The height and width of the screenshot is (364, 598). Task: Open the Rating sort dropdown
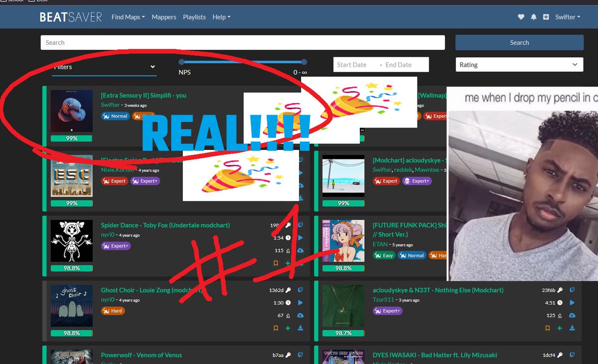click(x=519, y=65)
